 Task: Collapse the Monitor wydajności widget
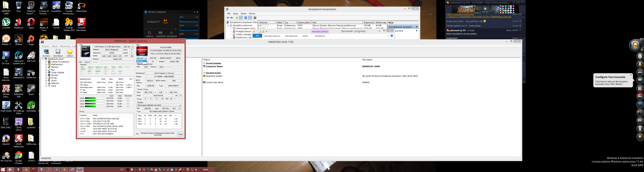[195, 12]
